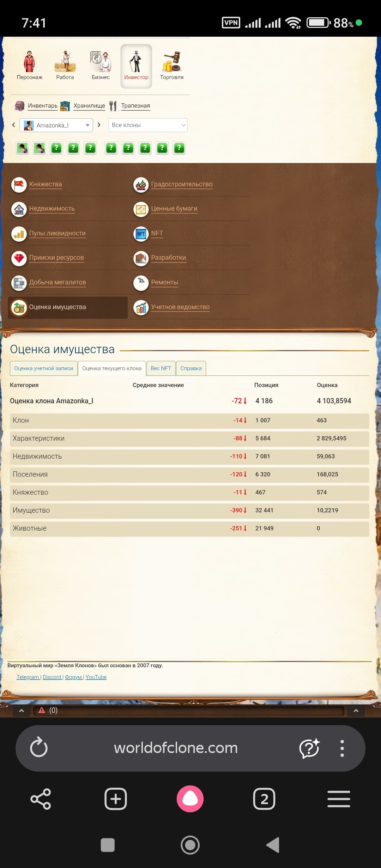
Task: Open Прииски ресурсов ruby icon
Action: pyautogui.click(x=19, y=258)
